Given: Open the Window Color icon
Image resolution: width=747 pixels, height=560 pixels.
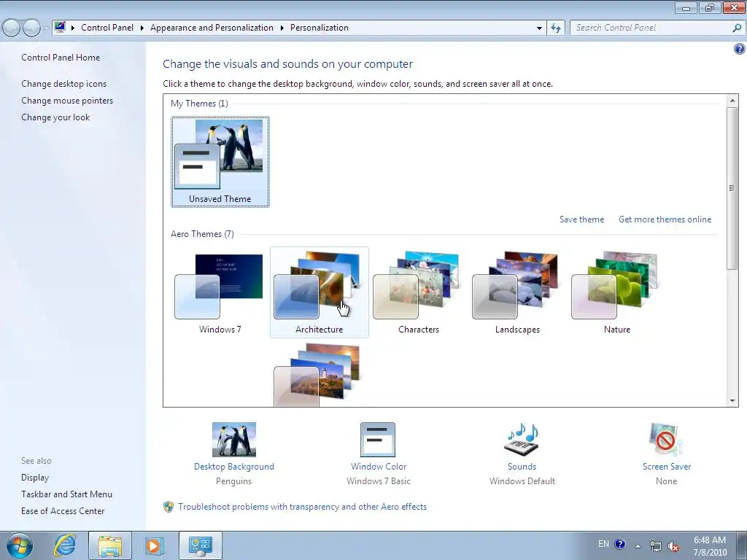Looking at the screenshot, I should [378, 440].
